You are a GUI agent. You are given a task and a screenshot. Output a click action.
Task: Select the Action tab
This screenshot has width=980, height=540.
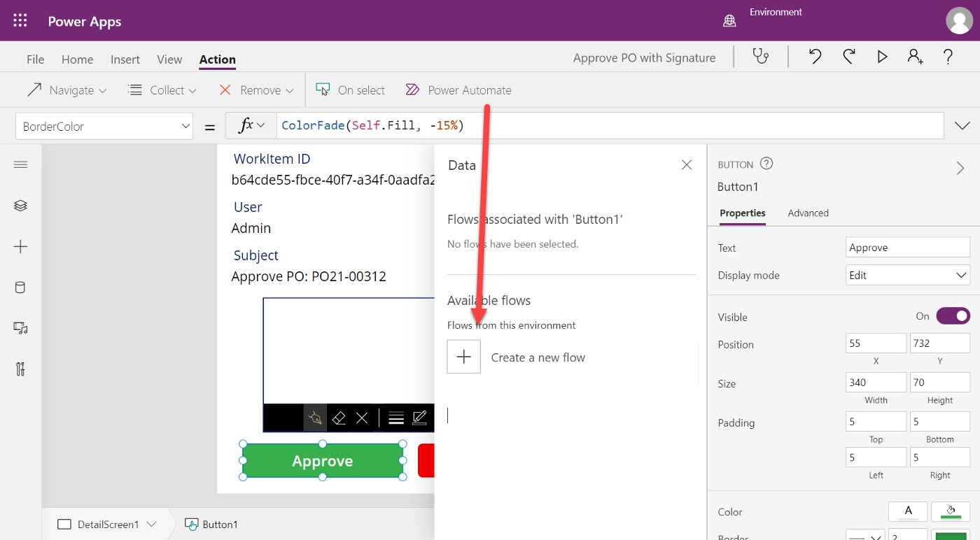(217, 59)
